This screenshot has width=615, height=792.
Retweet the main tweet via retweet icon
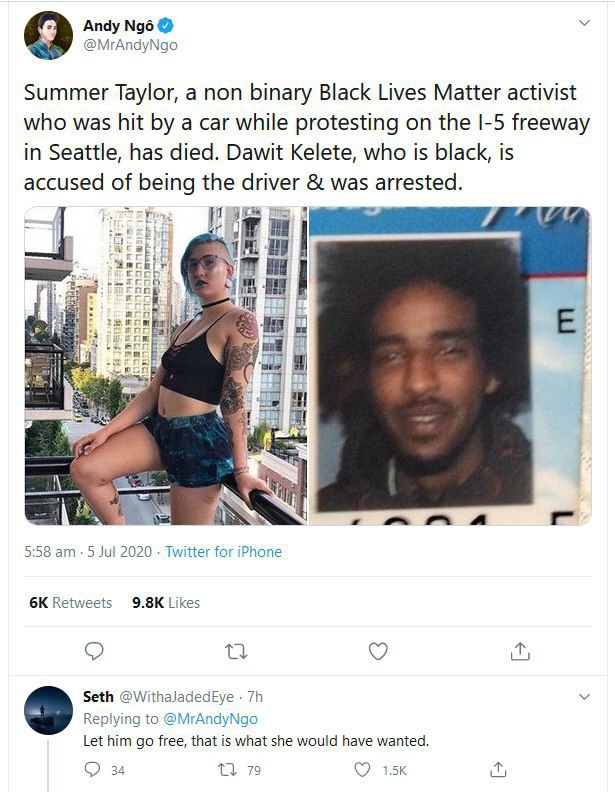pos(236,652)
